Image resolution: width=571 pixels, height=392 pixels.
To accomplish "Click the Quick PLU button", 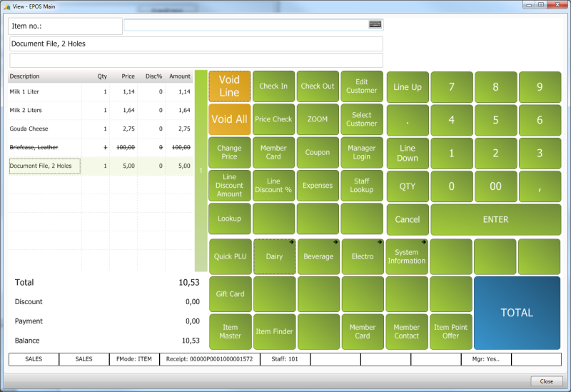I will click(x=230, y=256).
